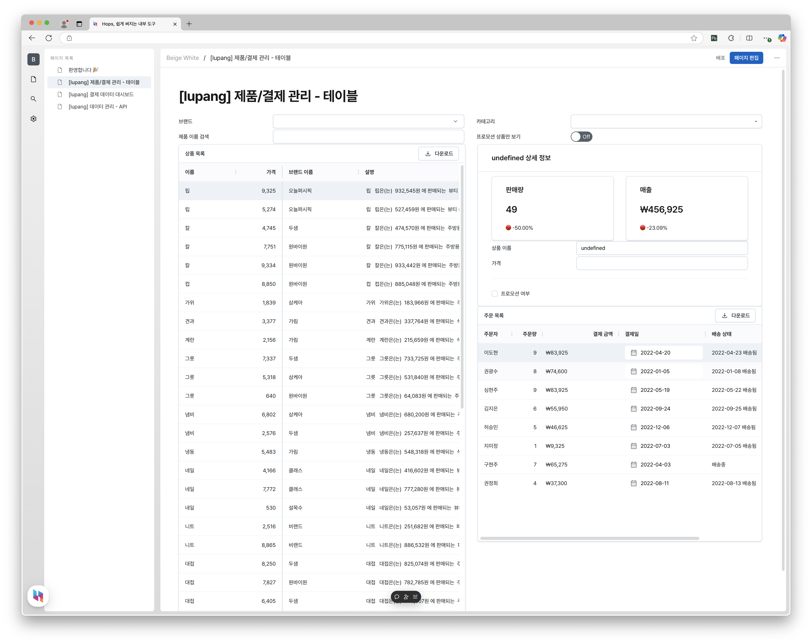Sort by the 결제 금액 column header
Screen dimensions: 812x644
[603, 334]
